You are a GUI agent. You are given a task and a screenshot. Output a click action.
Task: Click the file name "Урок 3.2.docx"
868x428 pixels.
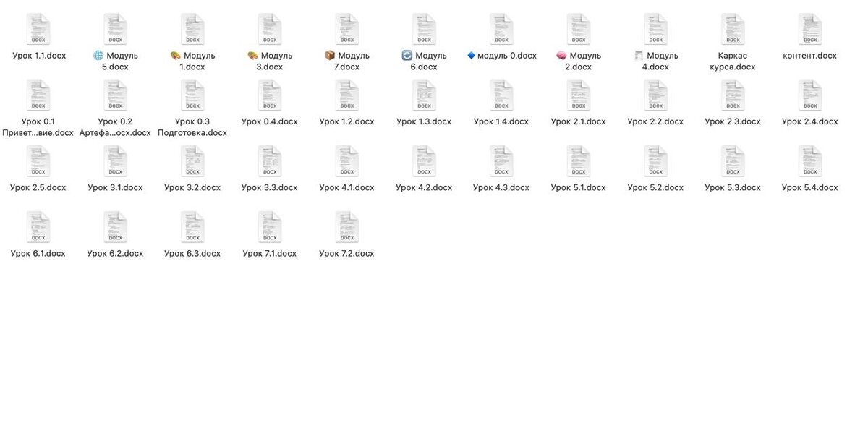coord(192,188)
